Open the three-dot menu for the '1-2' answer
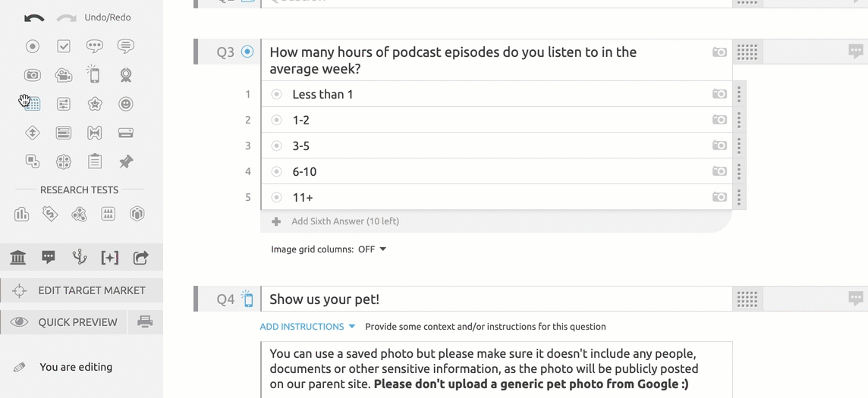The width and height of the screenshot is (868, 398). point(739,120)
